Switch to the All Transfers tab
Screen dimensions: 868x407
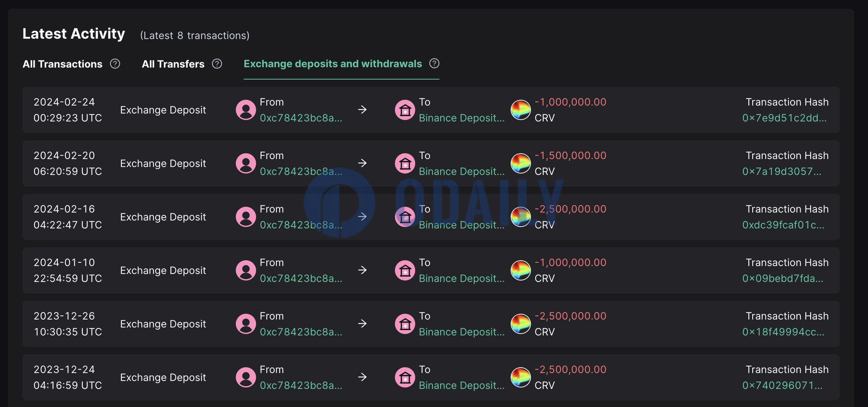point(173,64)
